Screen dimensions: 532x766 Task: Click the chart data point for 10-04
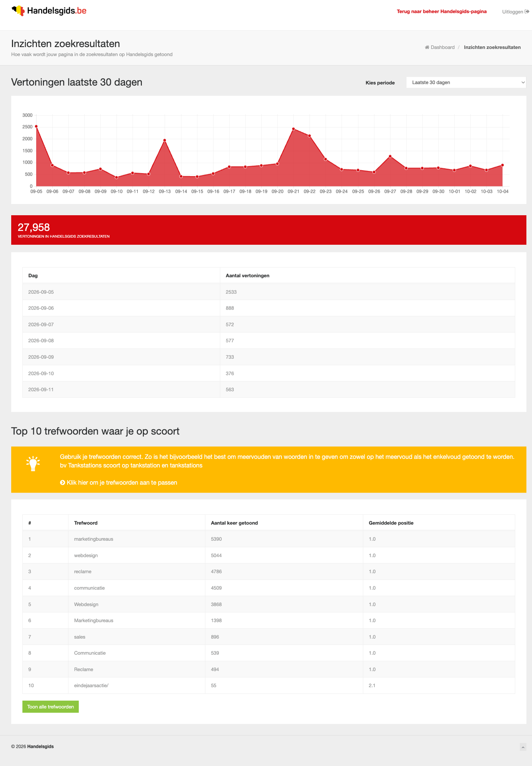click(503, 165)
